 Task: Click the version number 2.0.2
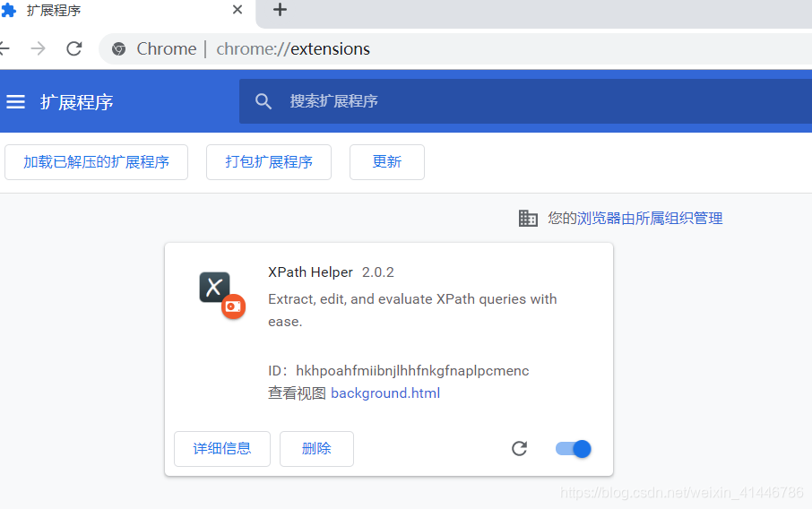[x=378, y=272]
